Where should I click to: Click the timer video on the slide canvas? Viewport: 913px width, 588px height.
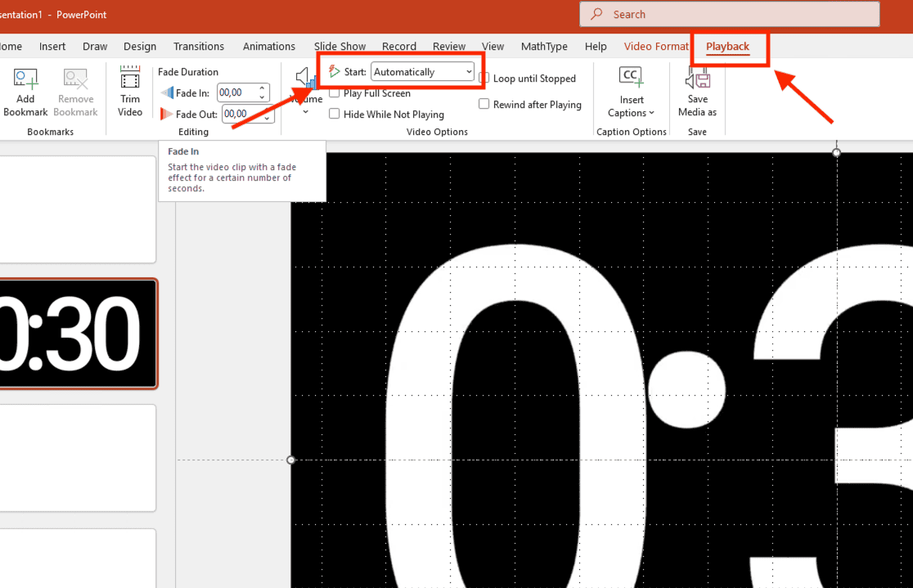601,370
